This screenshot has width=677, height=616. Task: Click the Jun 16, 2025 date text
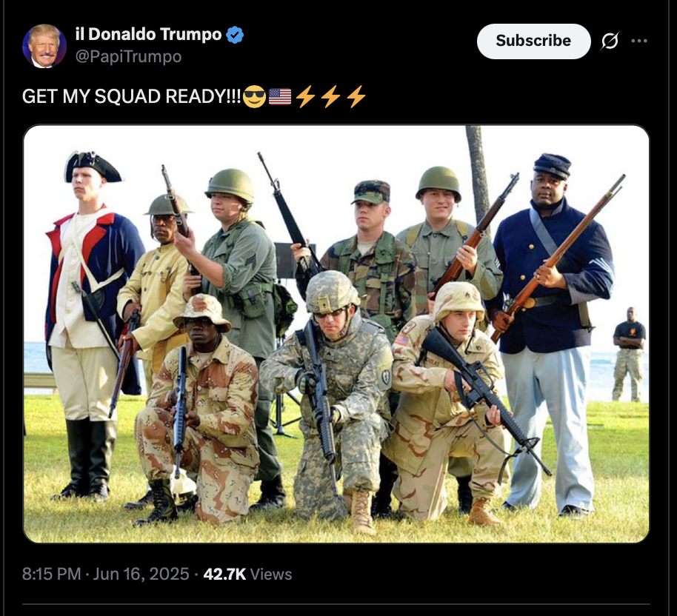pos(141,574)
